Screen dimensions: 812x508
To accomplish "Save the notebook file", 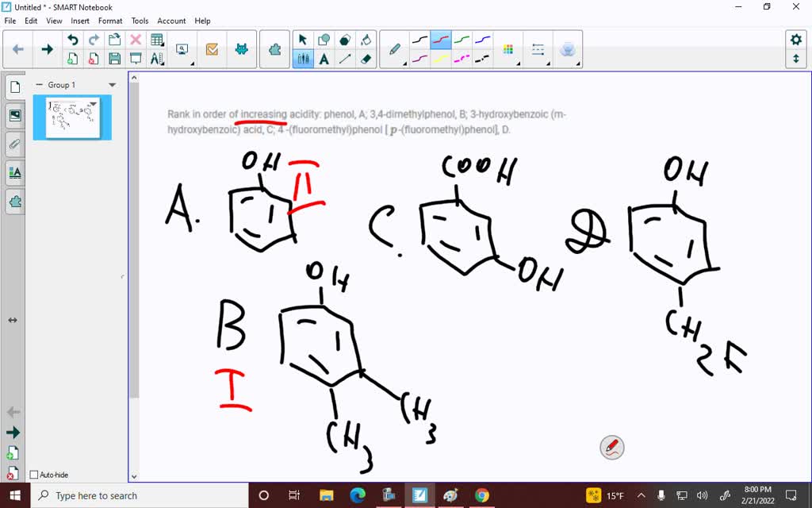I will (115, 59).
